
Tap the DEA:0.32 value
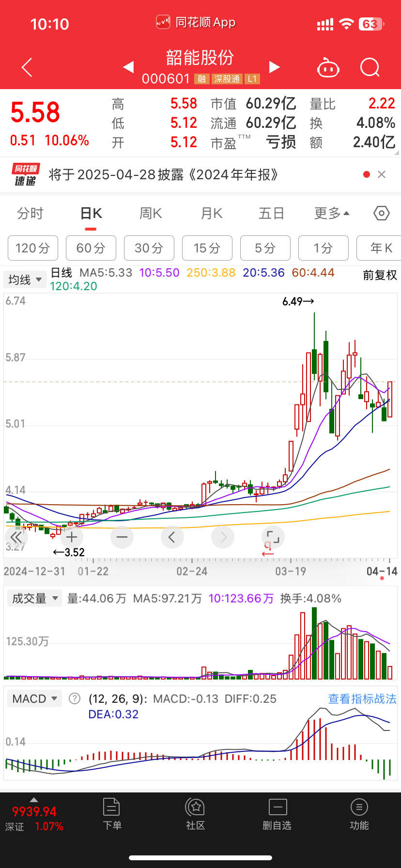tap(113, 714)
